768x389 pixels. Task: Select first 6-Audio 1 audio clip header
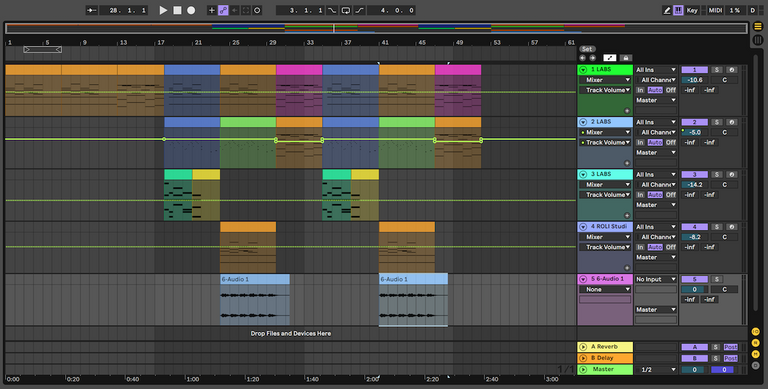point(255,279)
